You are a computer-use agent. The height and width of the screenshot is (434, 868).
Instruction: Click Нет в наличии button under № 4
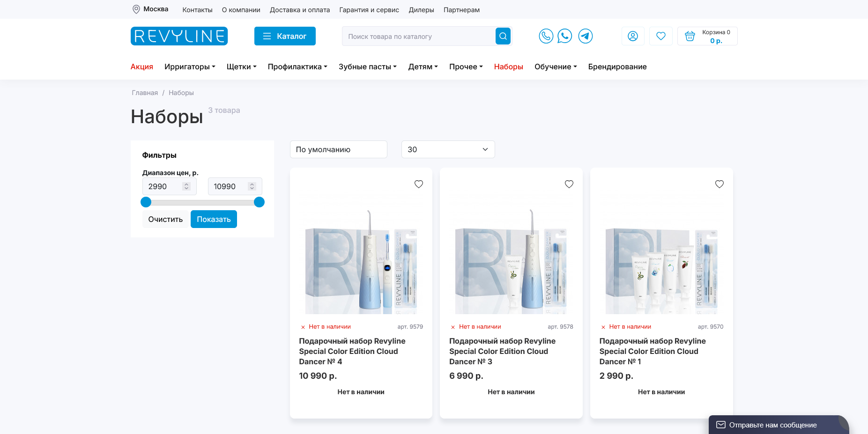coord(361,392)
